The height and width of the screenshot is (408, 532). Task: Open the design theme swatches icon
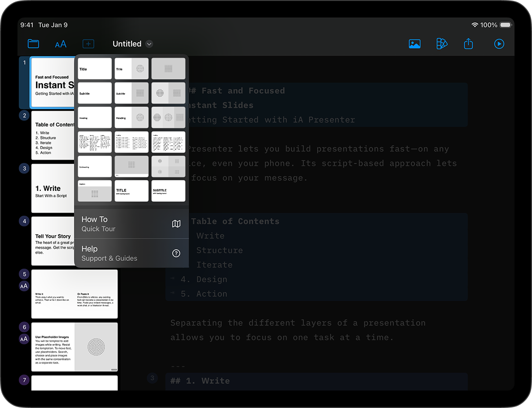click(442, 44)
